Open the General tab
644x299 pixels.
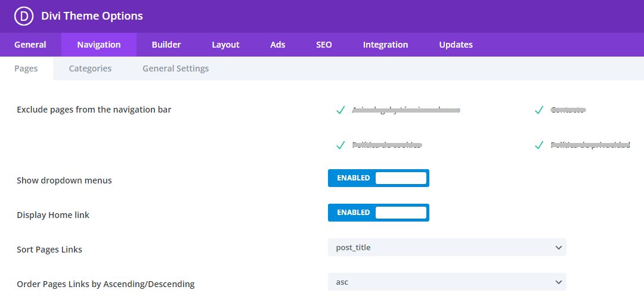point(30,45)
